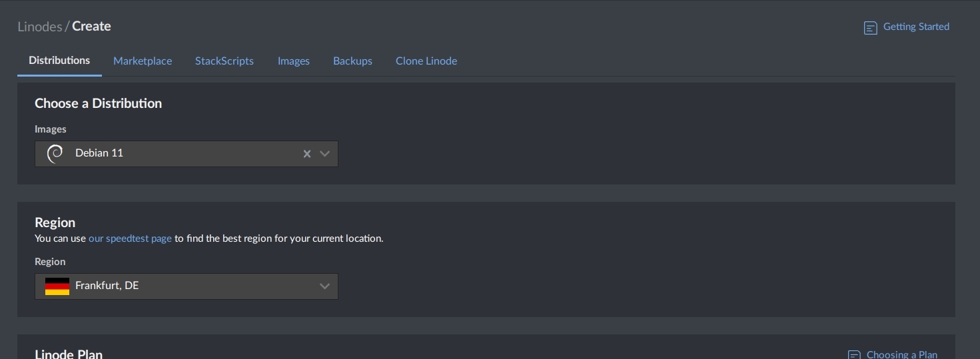Image resolution: width=980 pixels, height=359 pixels.
Task: Open the Debian 11 image selector
Action: click(187, 154)
